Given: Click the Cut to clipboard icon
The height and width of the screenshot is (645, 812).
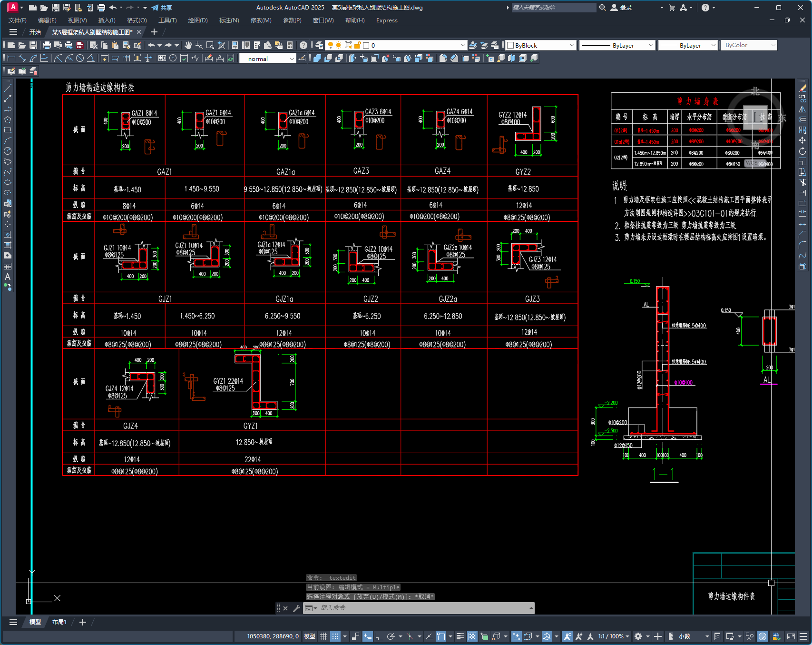Looking at the screenshot, I should 94,45.
